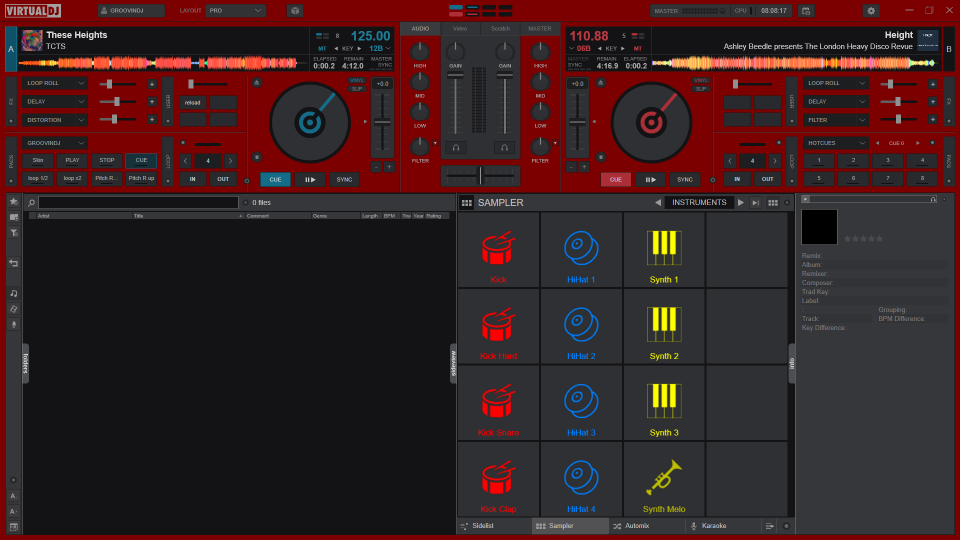The width and height of the screenshot is (960, 540).
Task: Click the filter funnel sidebar icon
Action: 13,233
